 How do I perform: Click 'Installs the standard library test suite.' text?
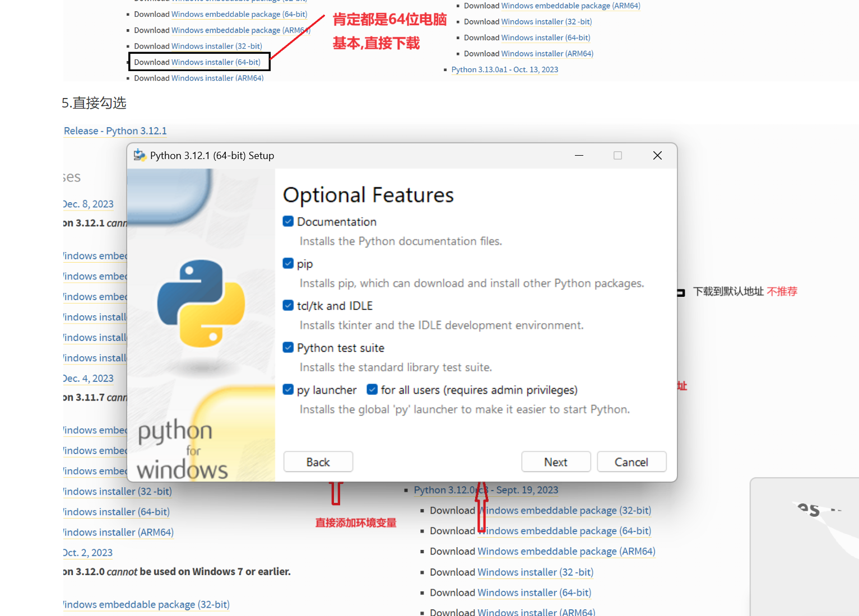point(396,367)
